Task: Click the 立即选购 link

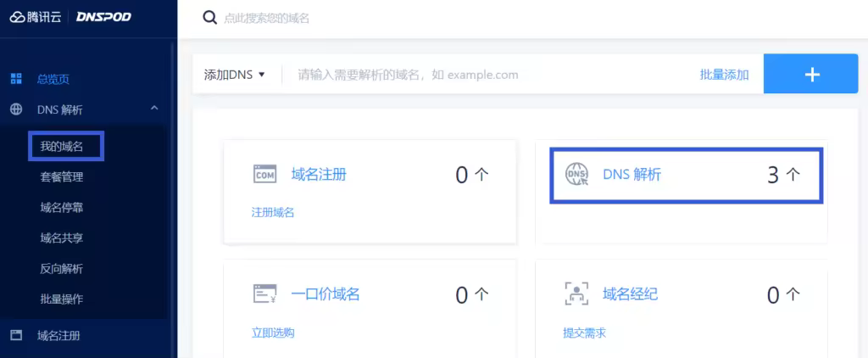Action: tap(272, 333)
